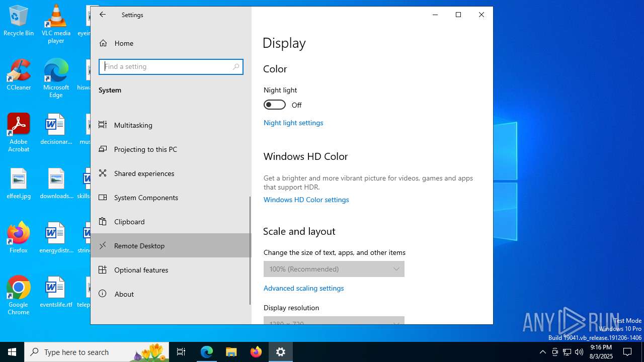Open Advanced scaling settings link
The width and height of the screenshot is (644, 362).
303,288
